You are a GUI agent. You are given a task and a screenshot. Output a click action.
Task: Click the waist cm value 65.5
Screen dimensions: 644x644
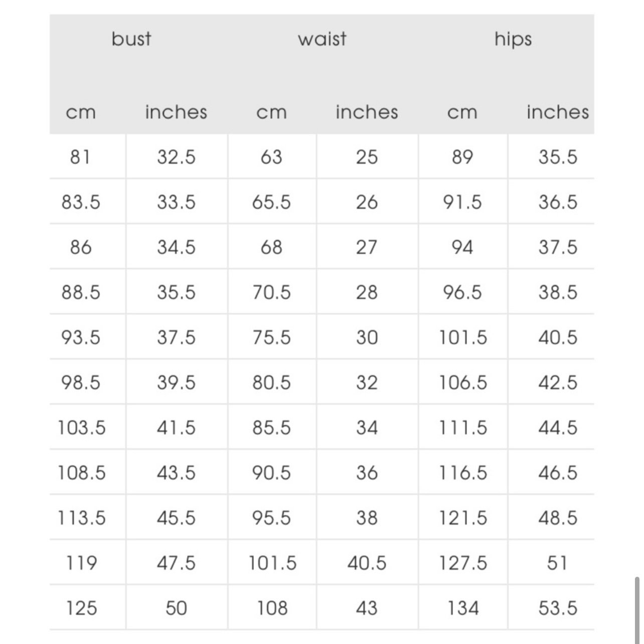pos(271,202)
